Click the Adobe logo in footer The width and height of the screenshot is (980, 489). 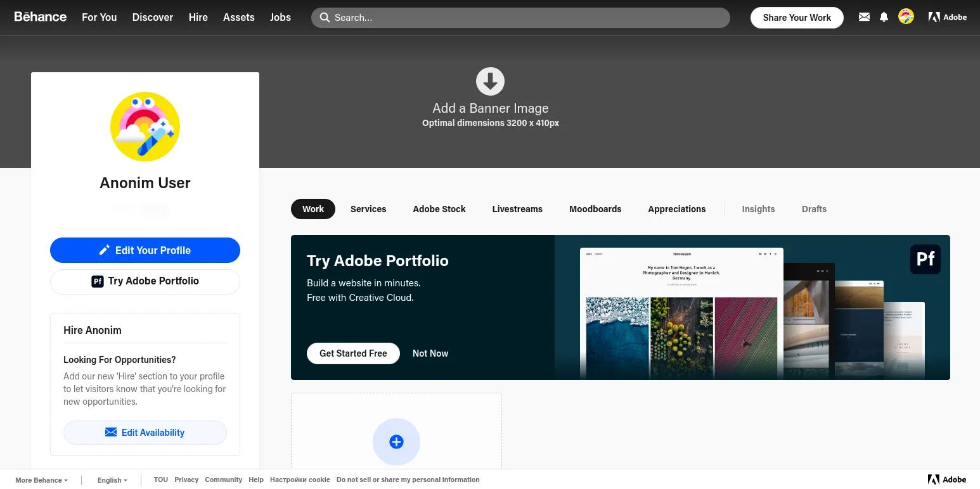[947, 479]
